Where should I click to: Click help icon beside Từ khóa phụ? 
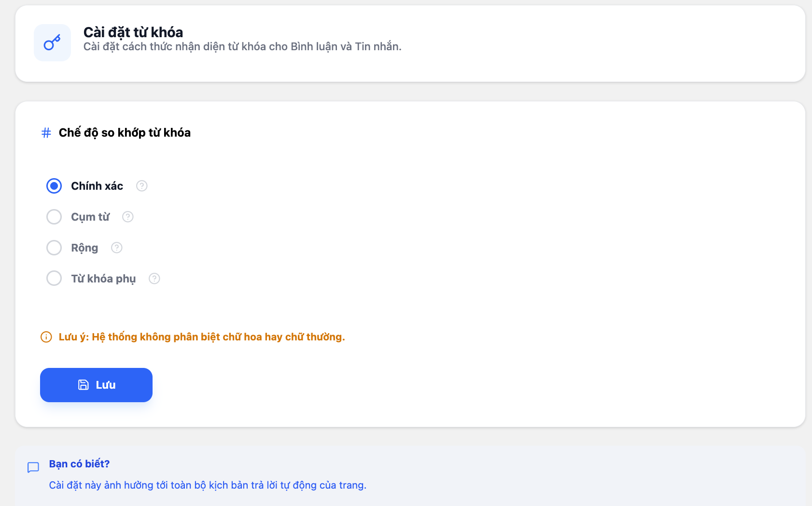click(x=154, y=279)
